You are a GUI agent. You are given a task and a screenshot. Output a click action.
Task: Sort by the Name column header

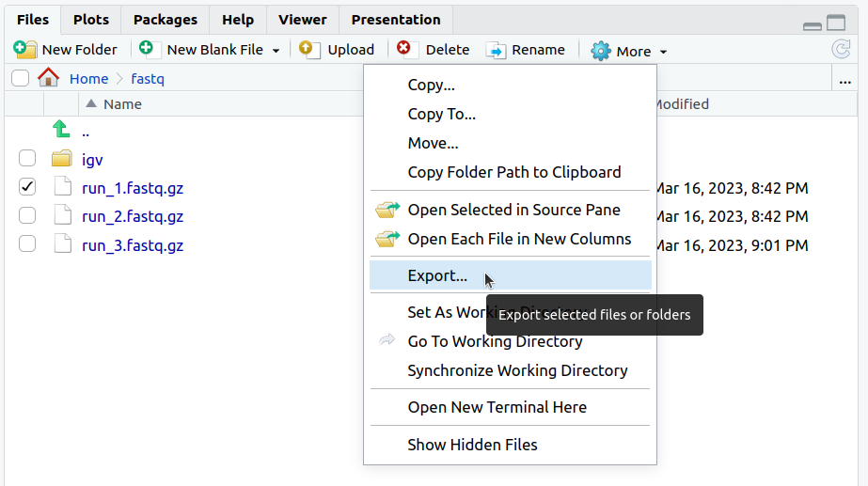click(122, 104)
